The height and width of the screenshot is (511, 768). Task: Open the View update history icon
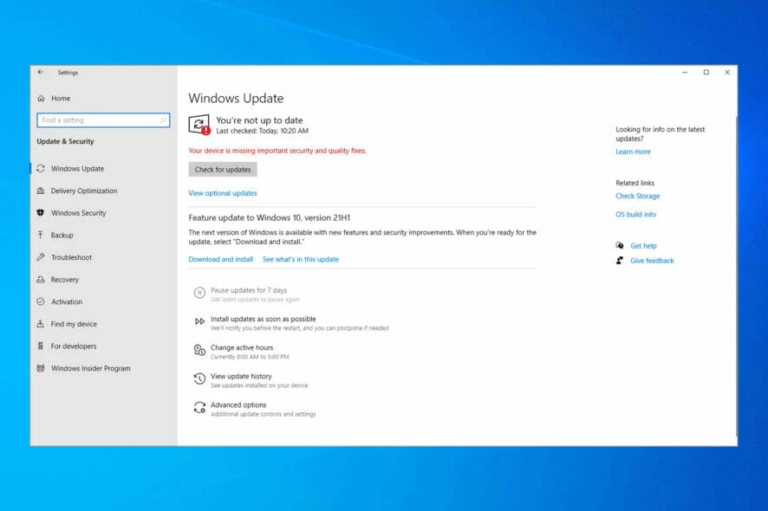200,379
